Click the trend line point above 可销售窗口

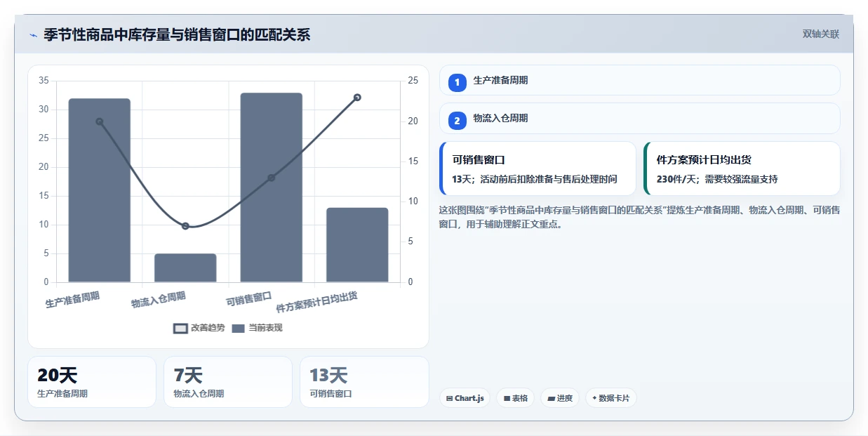coord(272,178)
